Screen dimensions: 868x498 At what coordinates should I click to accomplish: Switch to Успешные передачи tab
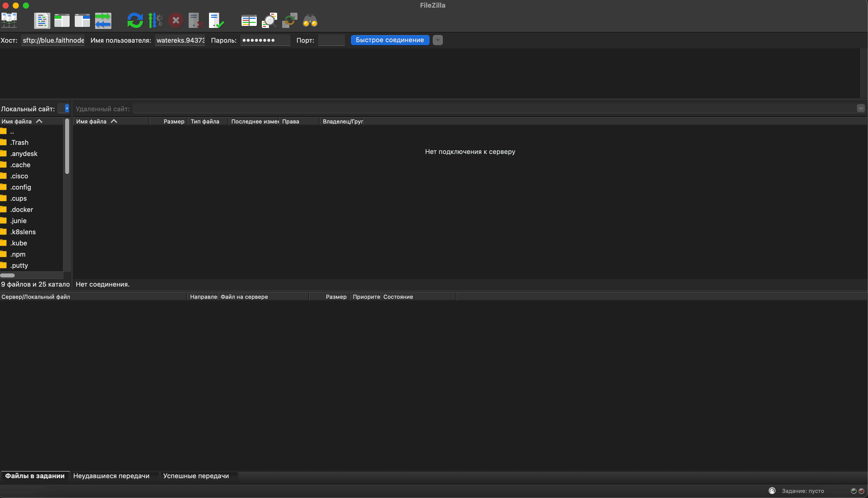[x=196, y=476]
